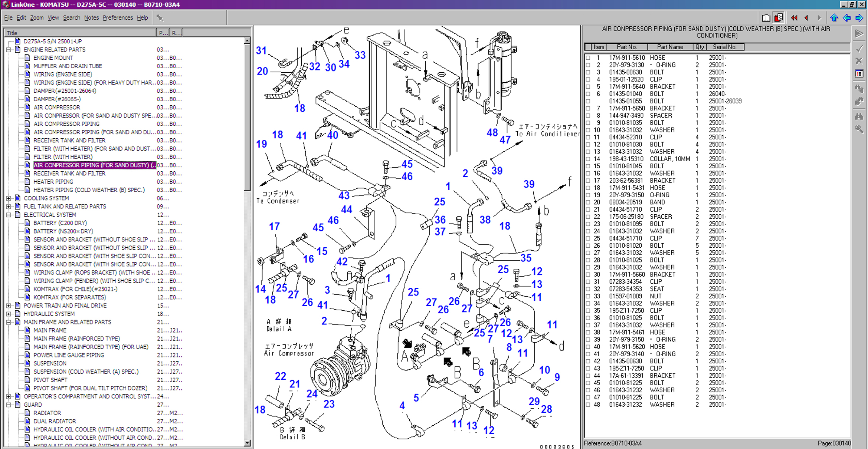868x449 pixels.
Task: Tick the checkbox for item 14 COLLAR, 10MM
Action: (x=588, y=159)
